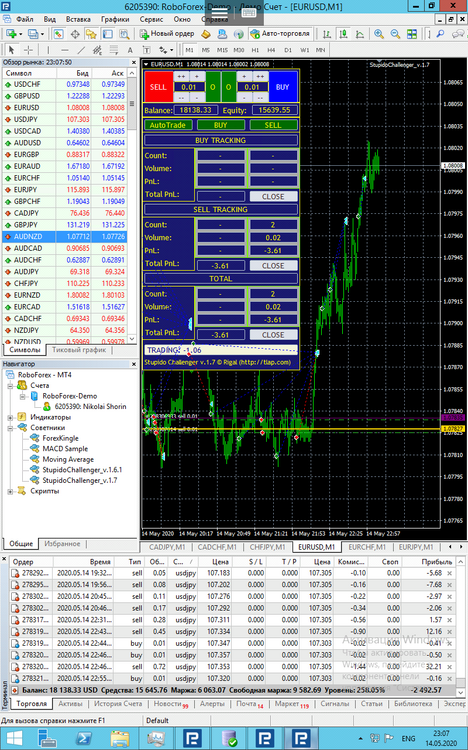Click the blue BUY button

point(282,87)
